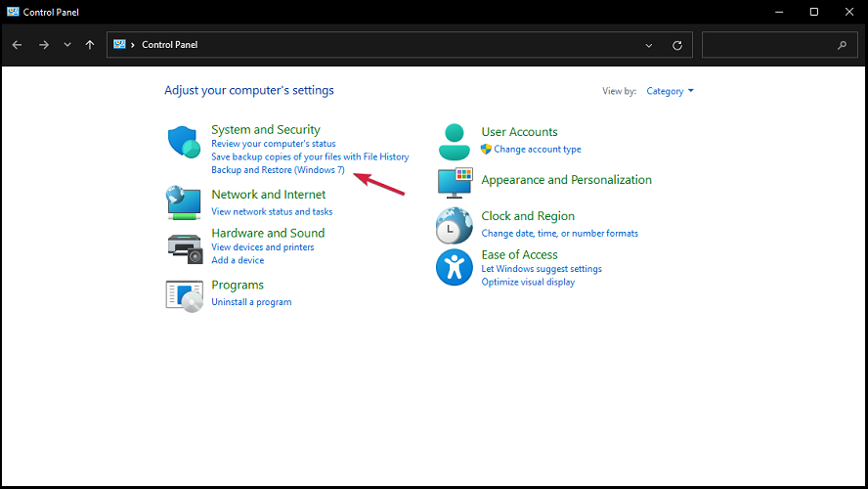Open User Accounts category heading
The width and height of the screenshot is (868, 489).
coord(519,132)
